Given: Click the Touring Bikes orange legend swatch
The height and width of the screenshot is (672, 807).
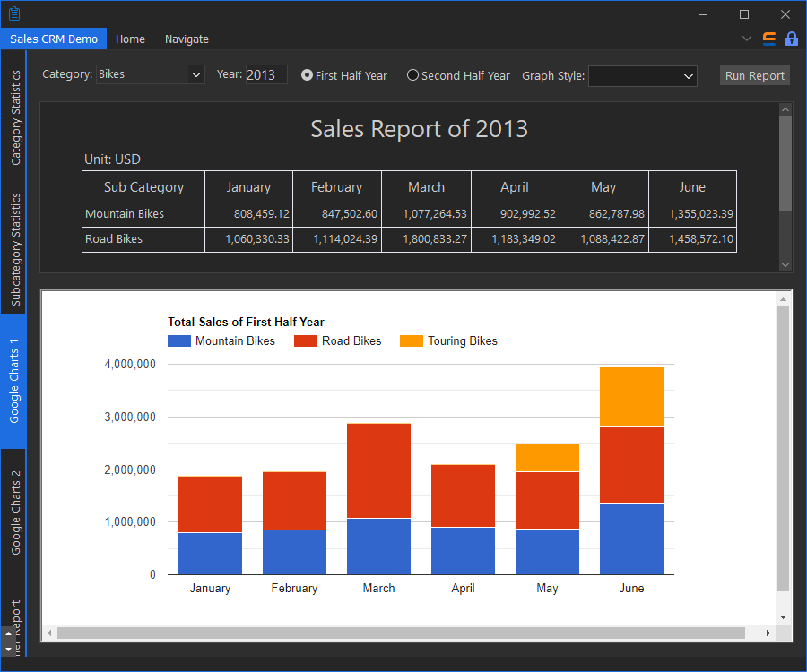Looking at the screenshot, I should tap(412, 340).
